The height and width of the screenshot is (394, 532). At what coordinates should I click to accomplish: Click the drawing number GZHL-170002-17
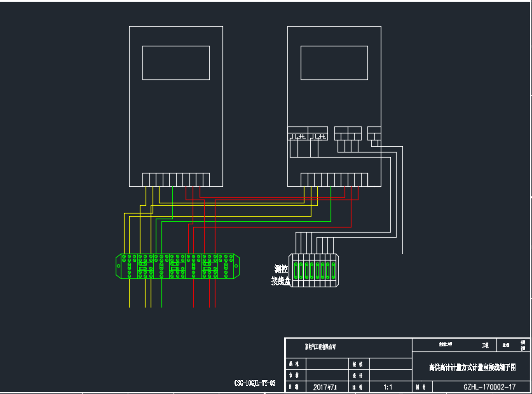pos(489,386)
